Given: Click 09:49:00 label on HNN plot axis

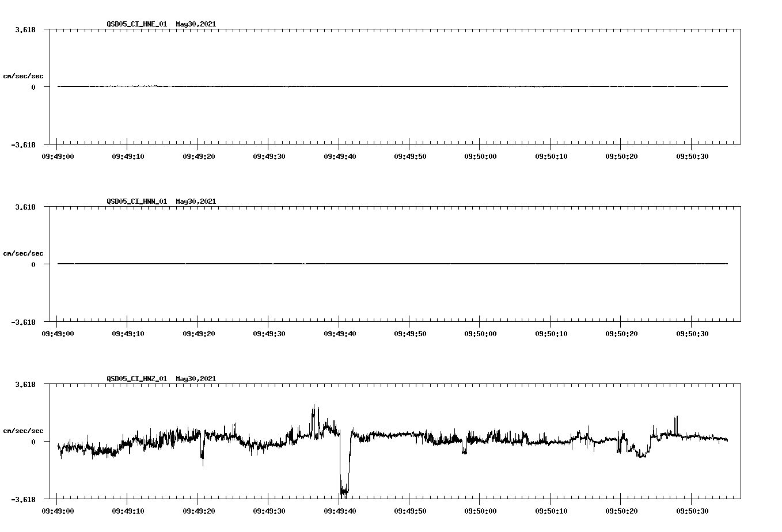Looking at the screenshot, I should pyautogui.click(x=57, y=333).
